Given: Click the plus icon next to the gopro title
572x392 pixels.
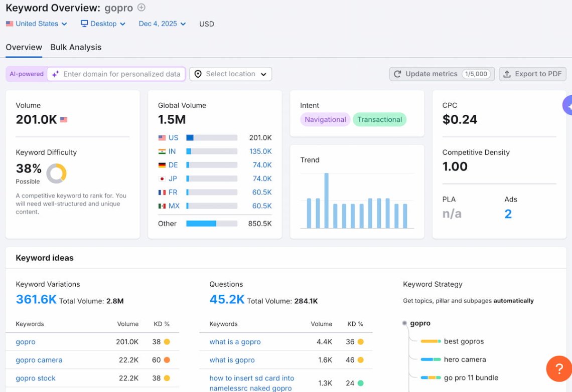Looking at the screenshot, I should [141, 8].
